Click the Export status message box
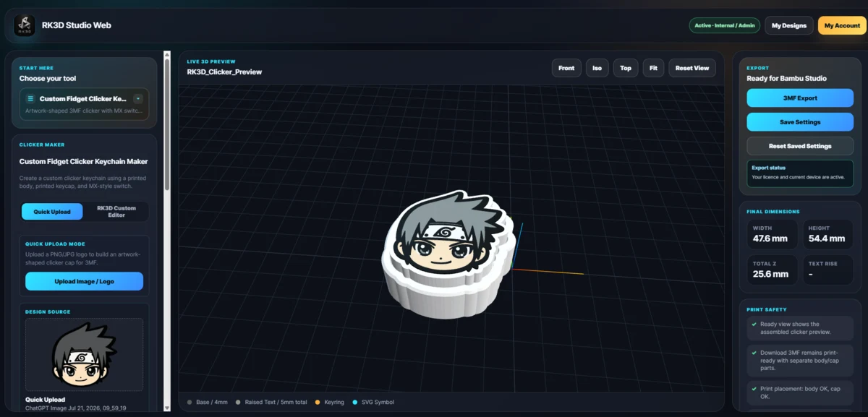Image resolution: width=868 pixels, height=417 pixels. (x=800, y=173)
